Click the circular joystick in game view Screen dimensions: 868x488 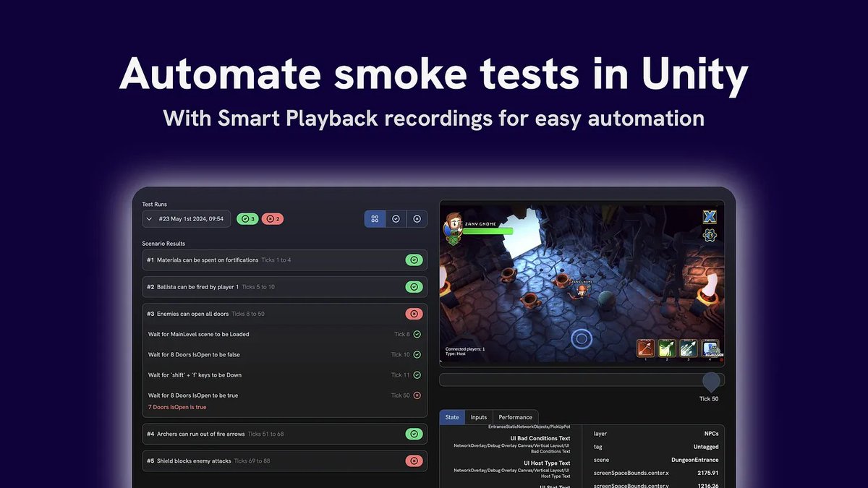click(x=581, y=338)
